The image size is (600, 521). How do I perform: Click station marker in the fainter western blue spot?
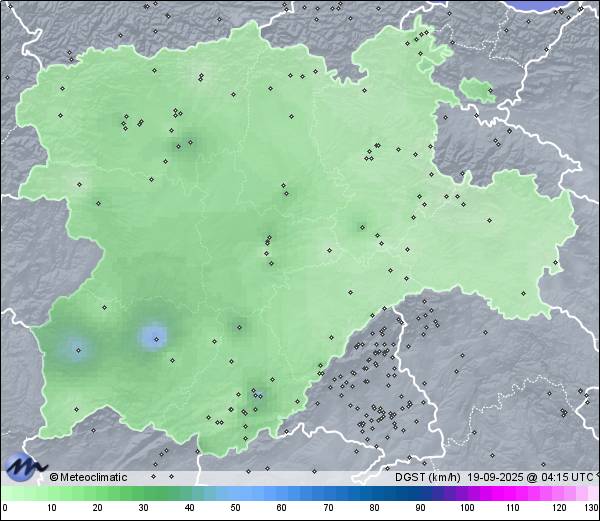click(78, 350)
